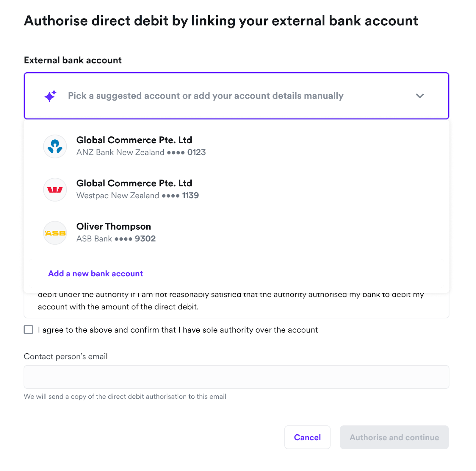This screenshot has height=471, width=476.
Task: Pick the ASB account ending 9302
Action: 116,239
